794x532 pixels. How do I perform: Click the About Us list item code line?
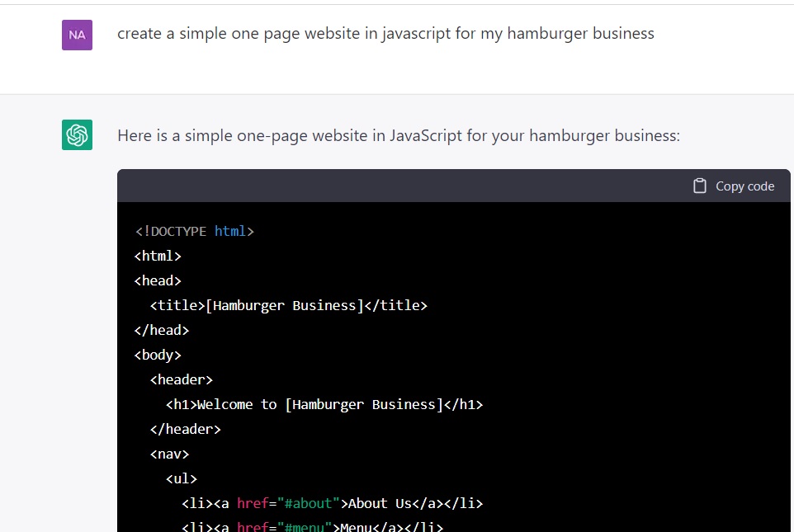pyautogui.click(x=332, y=504)
